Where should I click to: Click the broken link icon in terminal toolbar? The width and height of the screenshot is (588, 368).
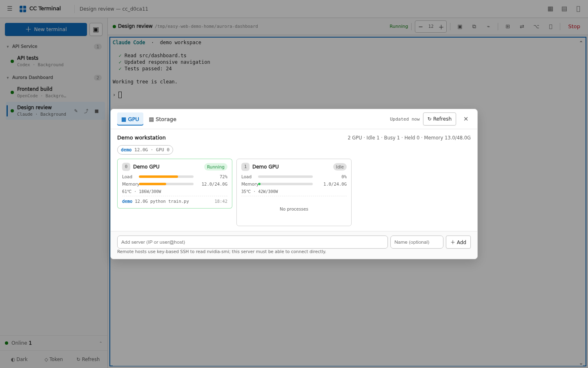pos(488,27)
